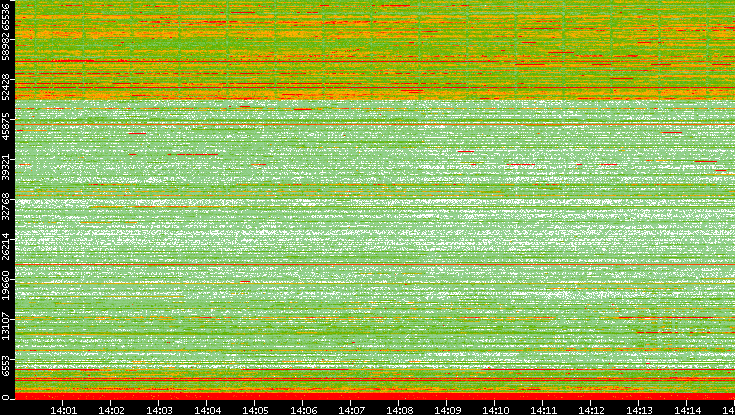The height and width of the screenshot is (415, 735).
Task: Select the 14:03 time label
Action: [159, 410]
